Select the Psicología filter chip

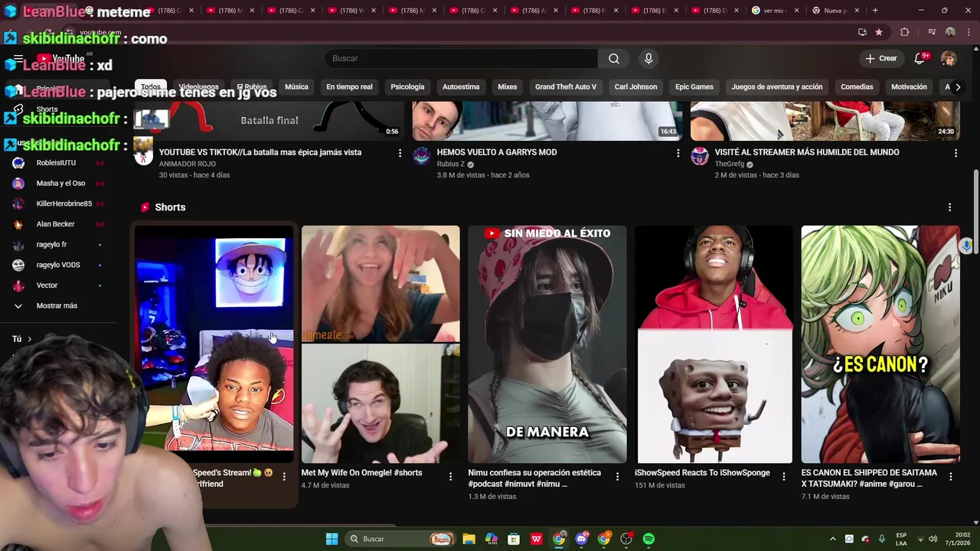[407, 87]
